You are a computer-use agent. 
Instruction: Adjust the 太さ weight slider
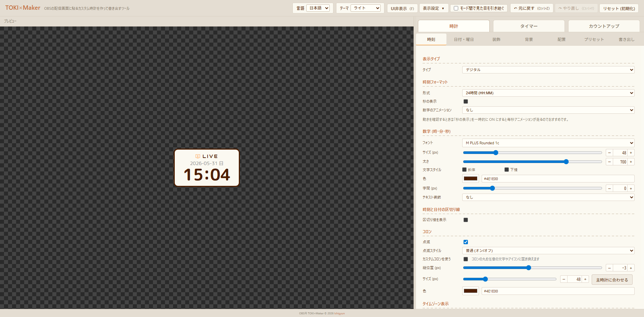click(532, 162)
